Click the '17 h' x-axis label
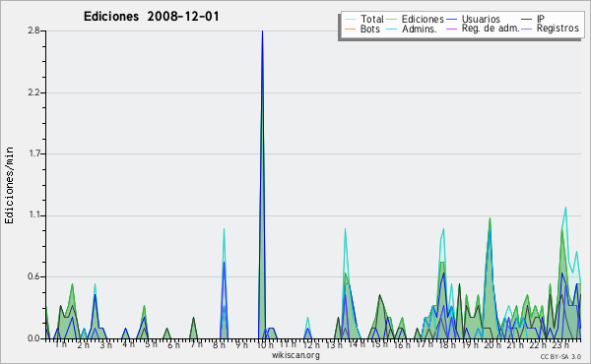 click(x=424, y=344)
